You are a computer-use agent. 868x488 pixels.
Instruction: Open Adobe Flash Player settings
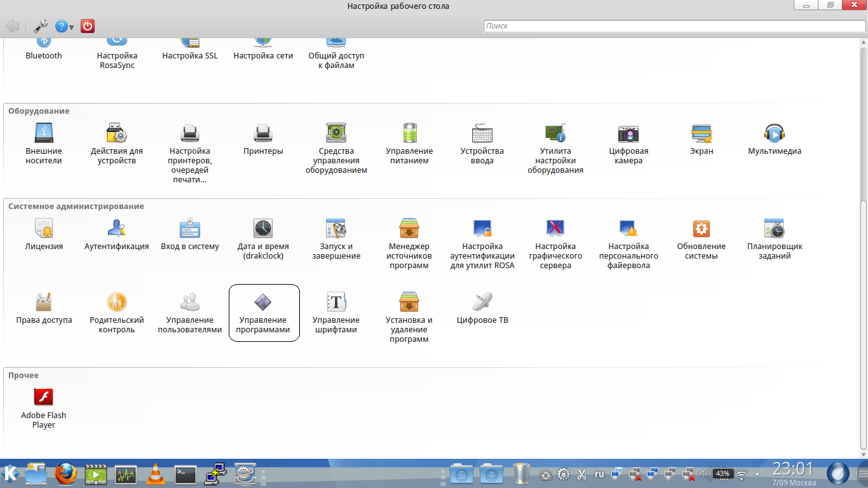pos(44,409)
